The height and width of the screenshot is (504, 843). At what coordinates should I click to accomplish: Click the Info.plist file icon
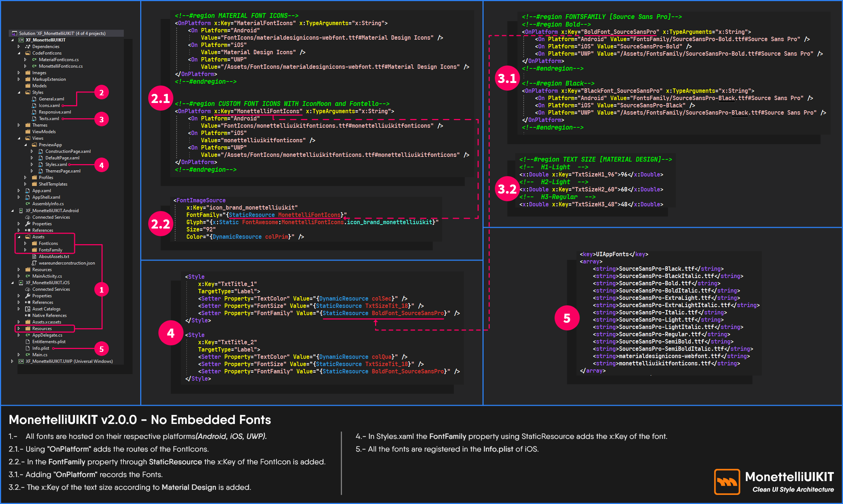pos(28,348)
